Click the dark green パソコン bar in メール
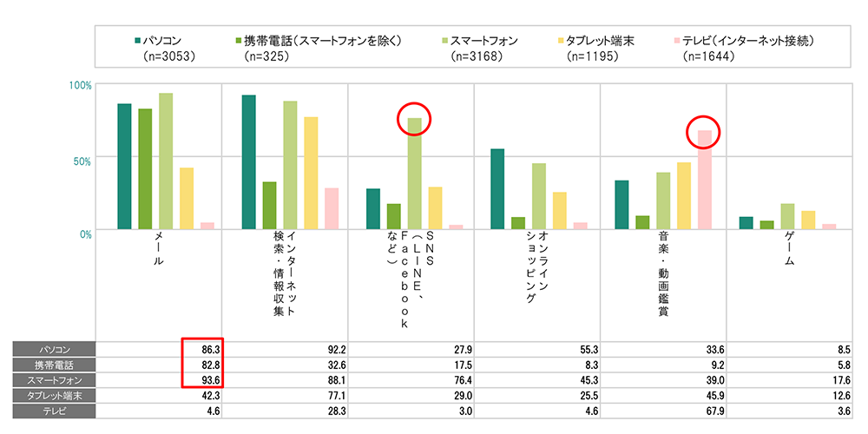Viewport: 868px width, 434px height. [x=124, y=167]
